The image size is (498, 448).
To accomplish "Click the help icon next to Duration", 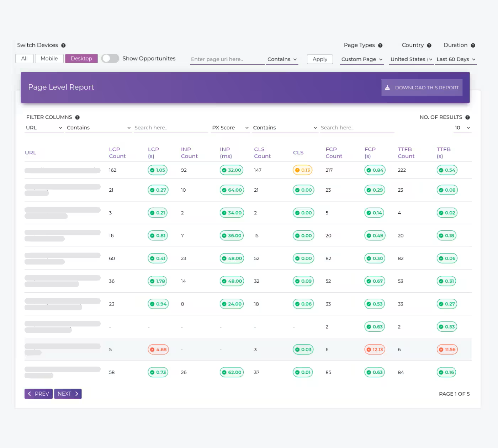I will click(473, 45).
